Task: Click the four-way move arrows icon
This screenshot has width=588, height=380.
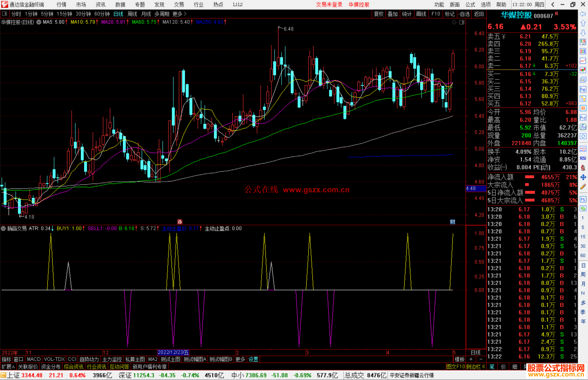Action: pyautogui.click(x=583, y=177)
